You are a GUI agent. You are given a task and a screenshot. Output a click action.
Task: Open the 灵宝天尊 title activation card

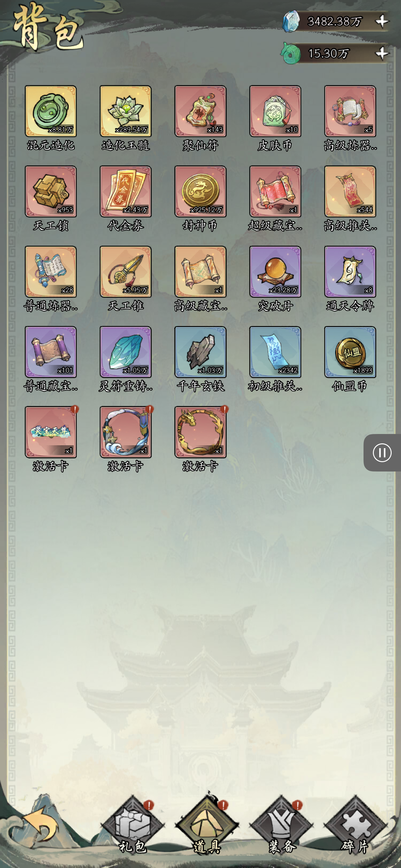coord(51,432)
